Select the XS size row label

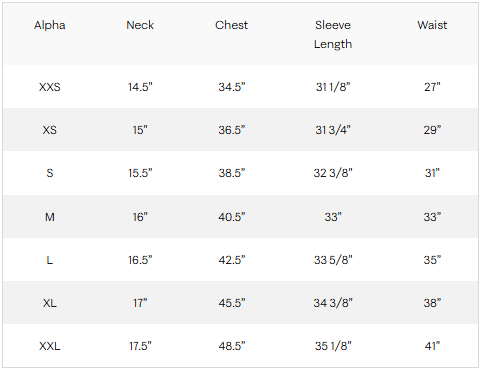pyautogui.click(x=50, y=130)
